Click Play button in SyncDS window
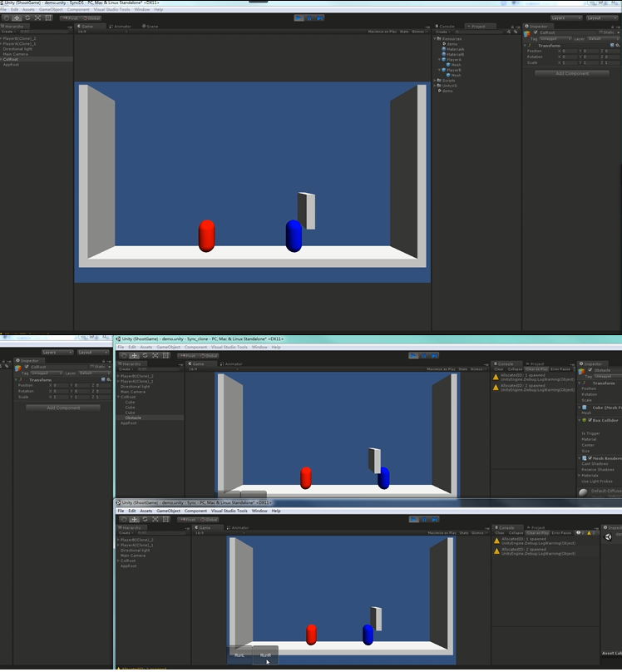622x672 pixels. (299, 18)
